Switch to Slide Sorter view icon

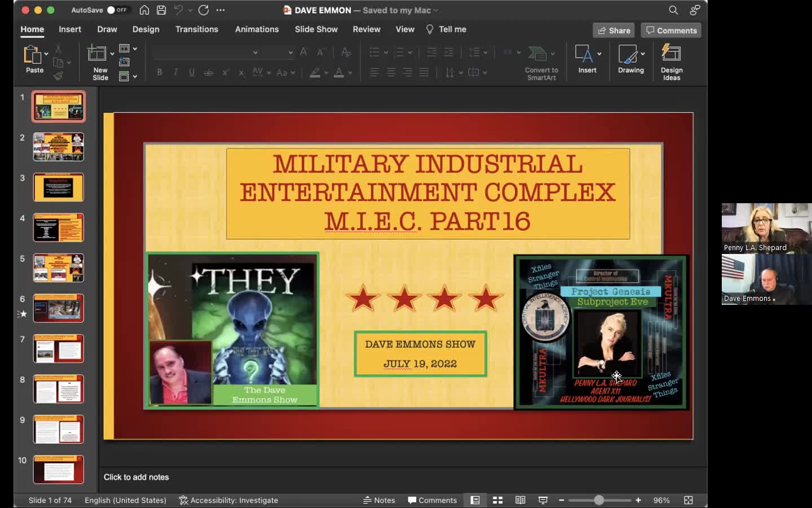pyautogui.click(x=498, y=500)
